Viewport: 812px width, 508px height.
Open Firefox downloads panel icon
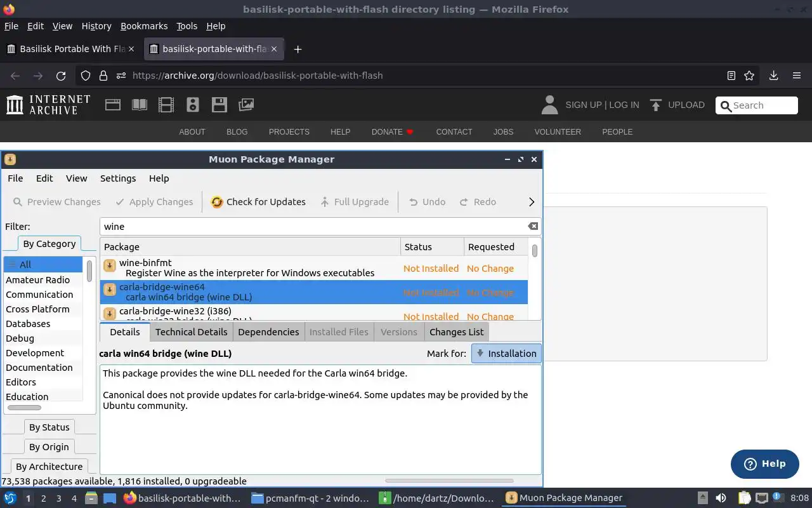coord(773,76)
